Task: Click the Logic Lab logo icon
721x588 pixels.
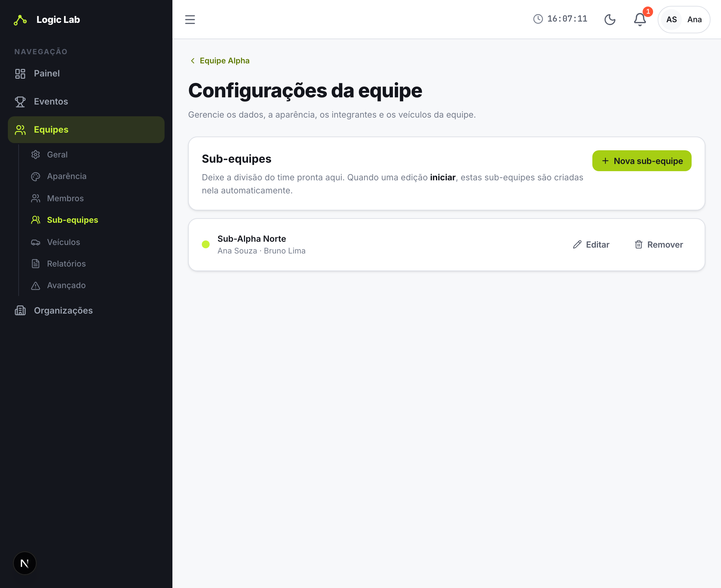Action: pos(20,20)
